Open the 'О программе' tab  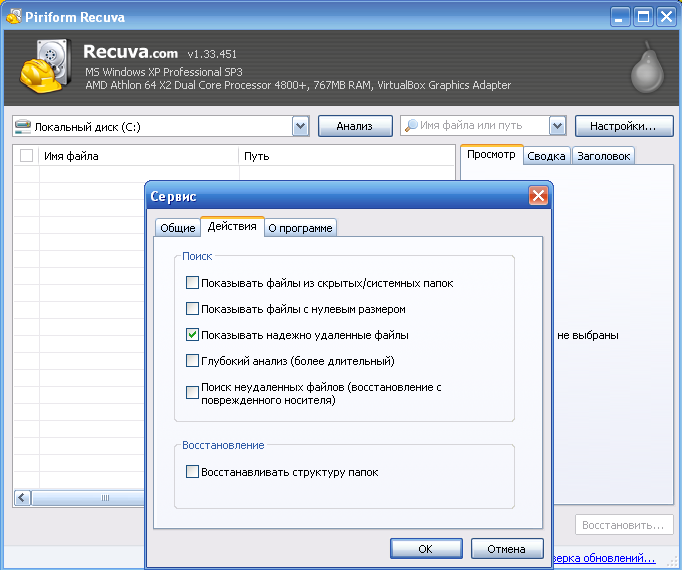pos(300,228)
